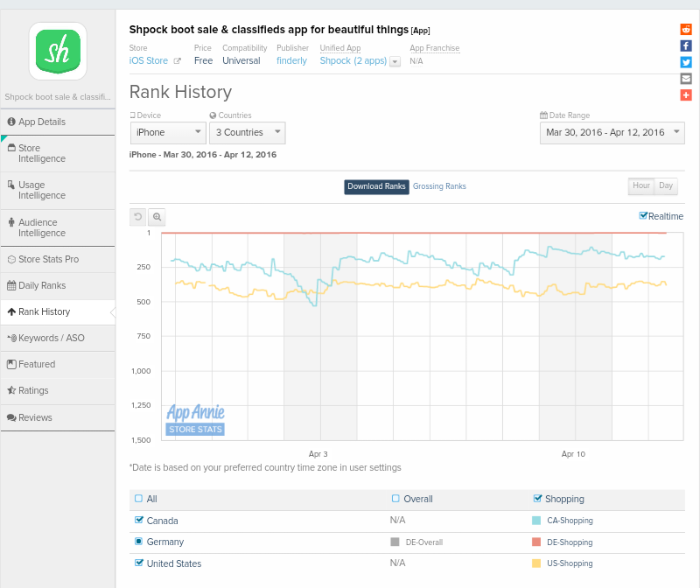
Task: Open Store Intelligence section
Action: click(58, 153)
